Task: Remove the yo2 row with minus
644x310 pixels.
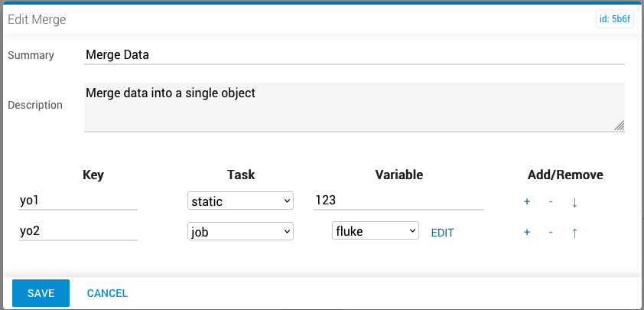Action: pyautogui.click(x=551, y=232)
